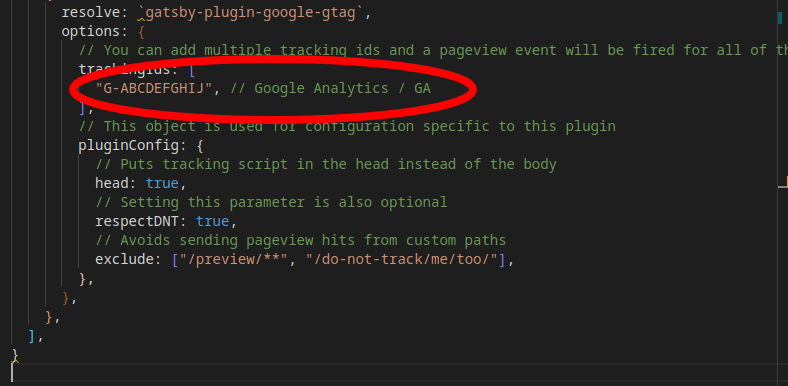The image size is (788, 386).
Task: Click the multiple tracking ids comment line
Action: [x=433, y=50]
